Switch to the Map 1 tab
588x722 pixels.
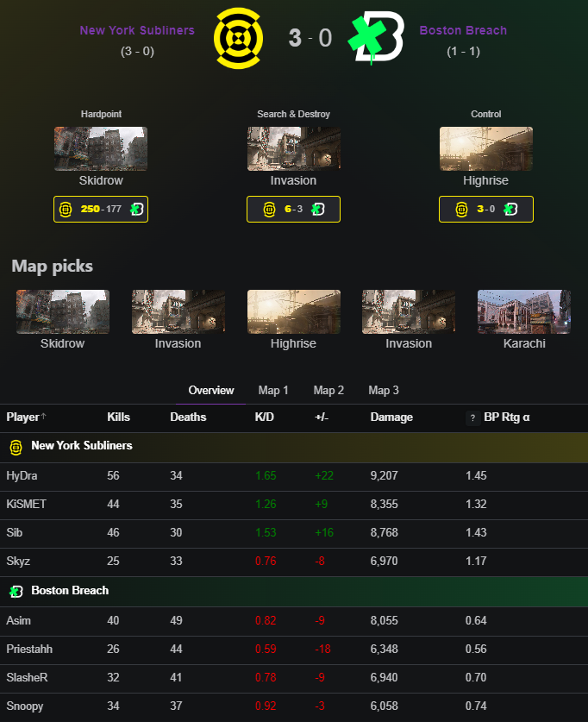point(273,391)
